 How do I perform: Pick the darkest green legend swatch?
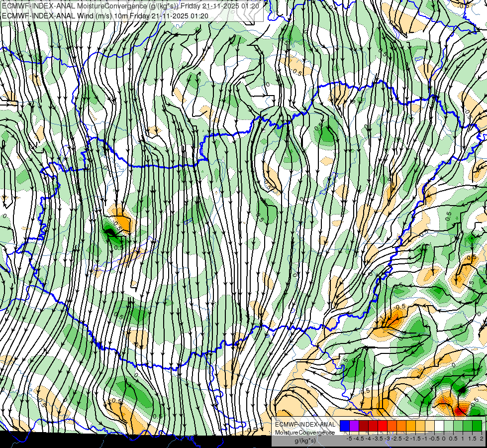click(x=477, y=426)
